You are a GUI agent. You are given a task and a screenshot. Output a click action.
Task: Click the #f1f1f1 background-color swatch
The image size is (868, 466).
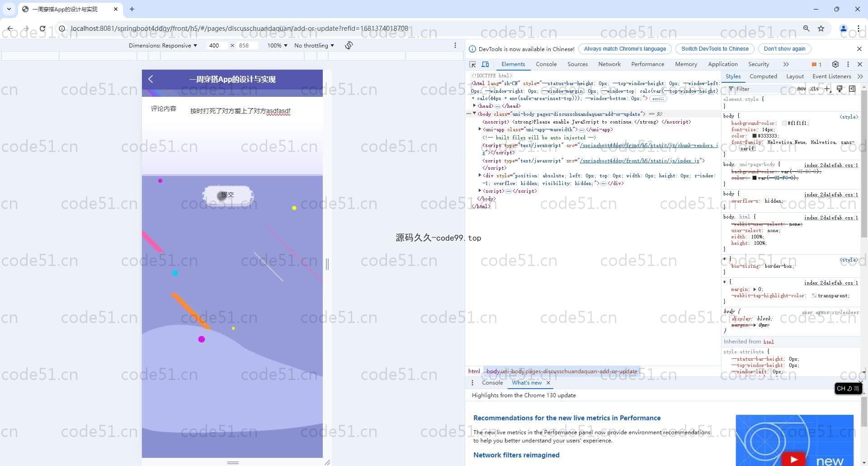pyautogui.click(x=784, y=123)
